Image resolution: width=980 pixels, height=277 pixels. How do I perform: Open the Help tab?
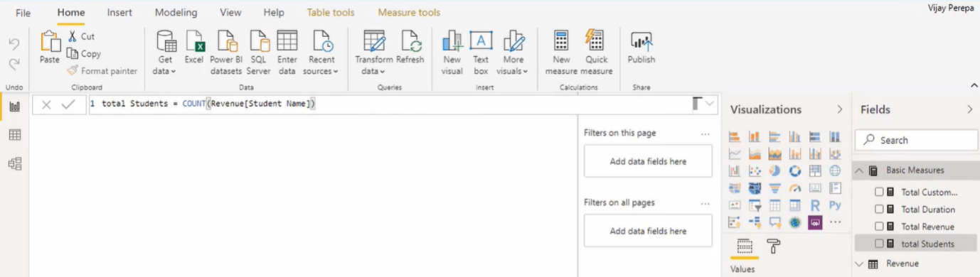point(274,13)
